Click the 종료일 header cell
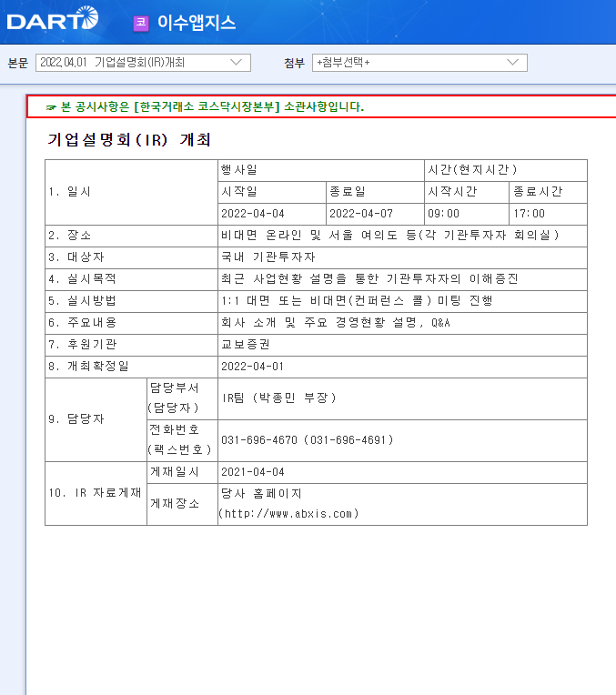 (x=375, y=192)
